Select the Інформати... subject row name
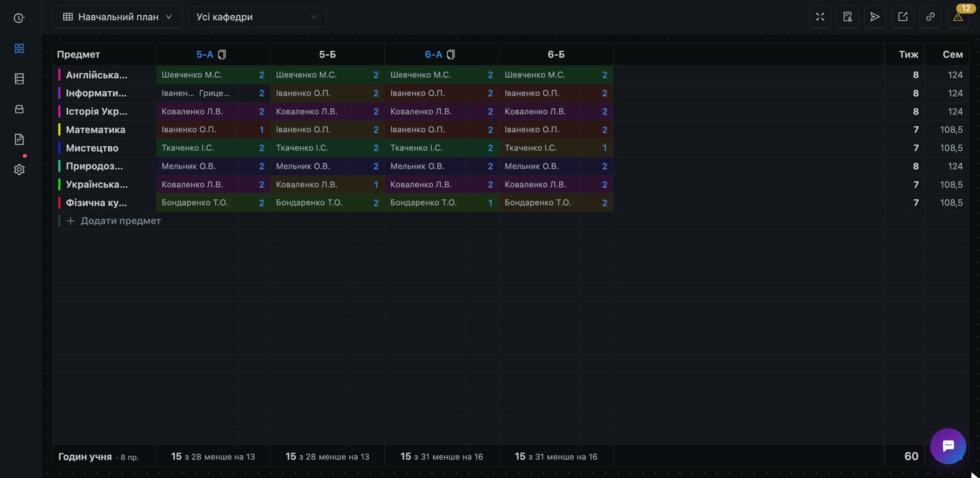 click(96, 93)
